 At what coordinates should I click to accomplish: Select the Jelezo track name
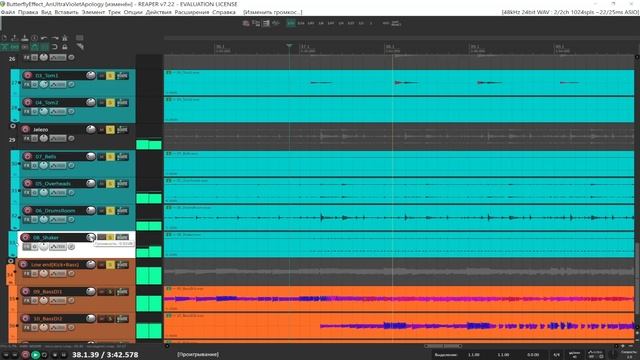(x=40, y=129)
